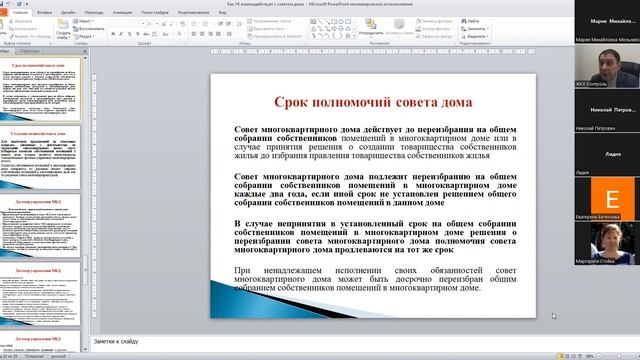Increase list indent level
640x360 pixels.
point(228,24)
